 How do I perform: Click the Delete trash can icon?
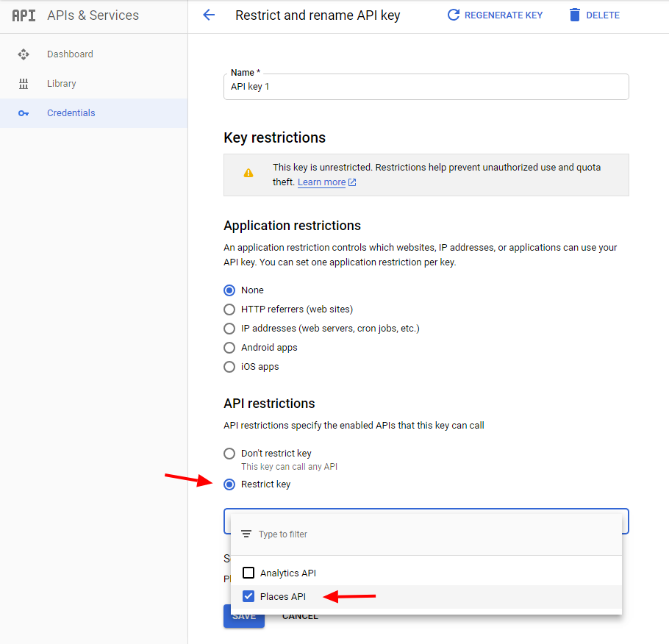click(x=575, y=15)
